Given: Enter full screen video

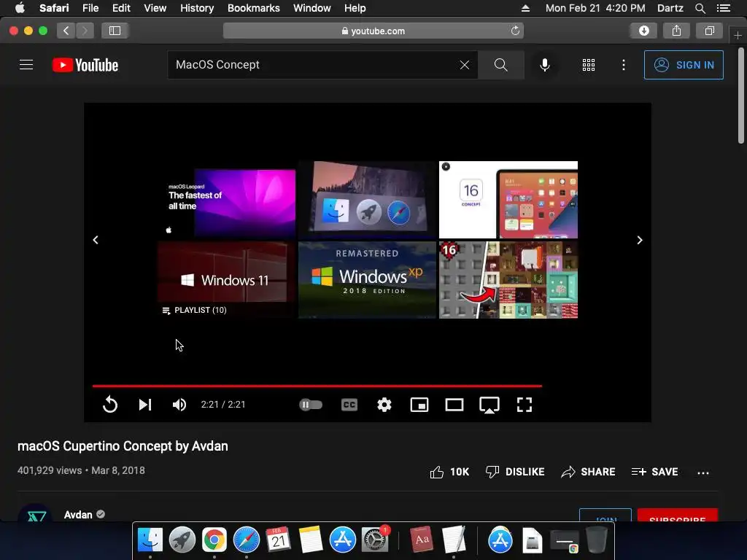Looking at the screenshot, I should [525, 405].
